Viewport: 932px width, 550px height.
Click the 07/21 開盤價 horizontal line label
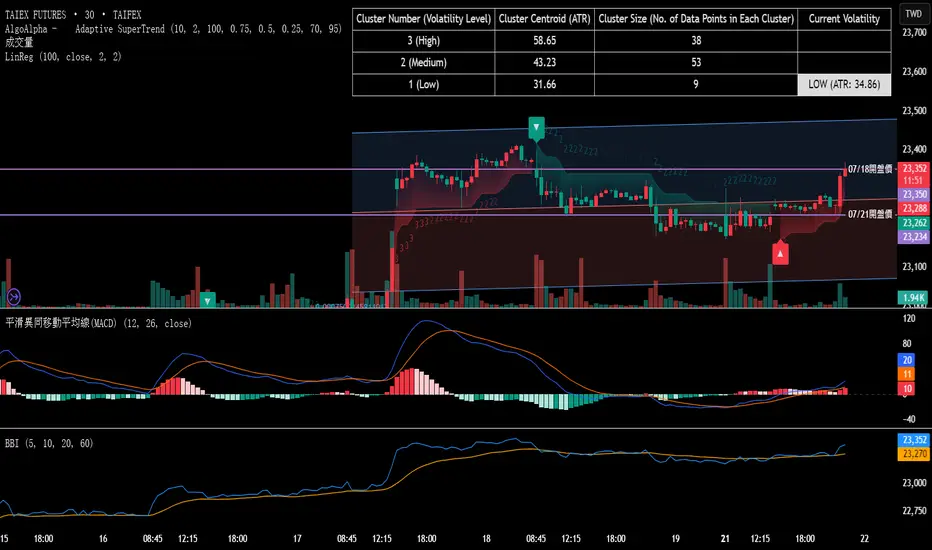click(x=870, y=214)
